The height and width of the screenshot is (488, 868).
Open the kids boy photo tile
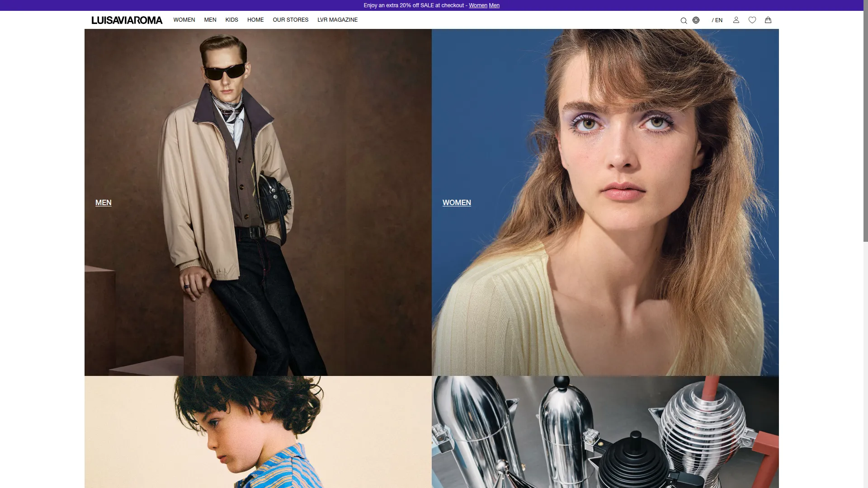(x=258, y=432)
